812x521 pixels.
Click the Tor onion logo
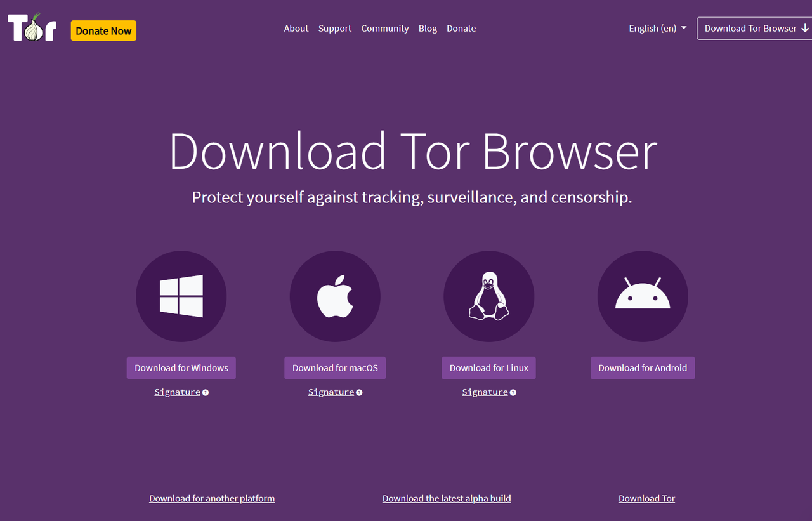(32, 28)
